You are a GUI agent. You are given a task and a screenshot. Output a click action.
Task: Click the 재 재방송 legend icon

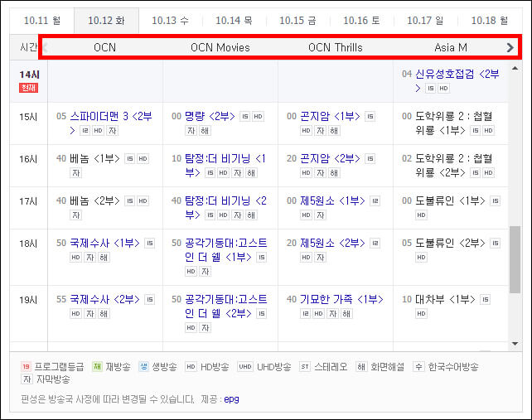98,367
